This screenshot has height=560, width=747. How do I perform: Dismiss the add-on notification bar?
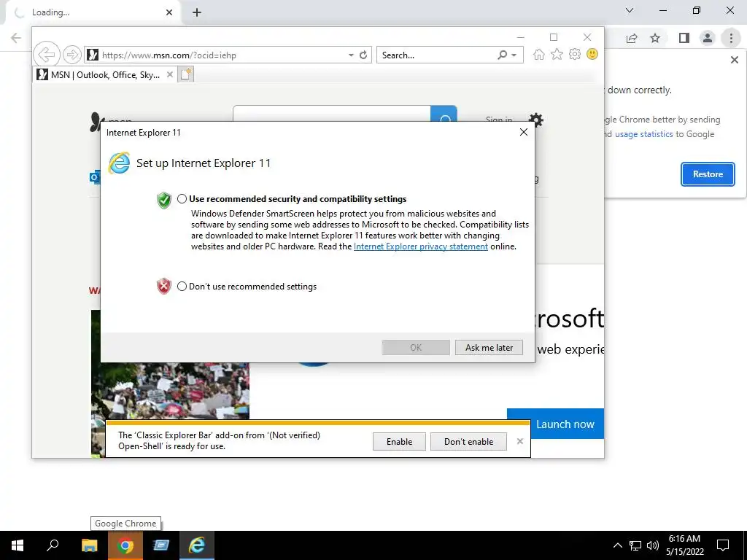519,441
